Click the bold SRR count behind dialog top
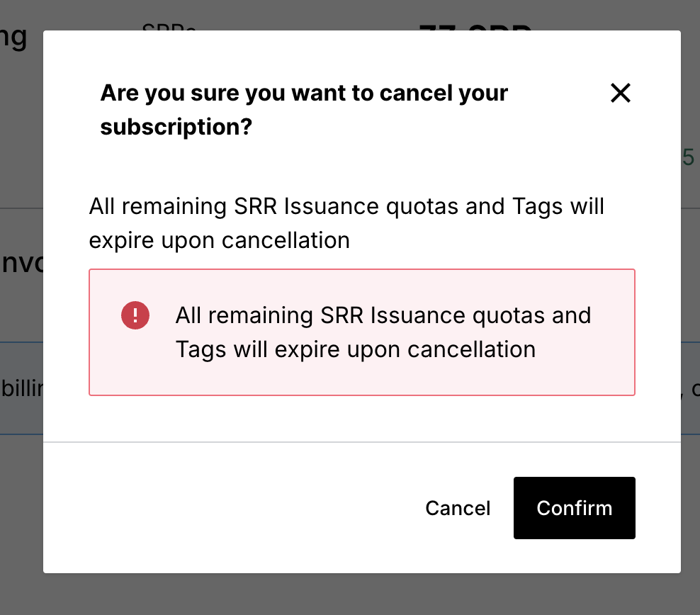This screenshot has width=700, height=615. pyautogui.click(x=475, y=27)
